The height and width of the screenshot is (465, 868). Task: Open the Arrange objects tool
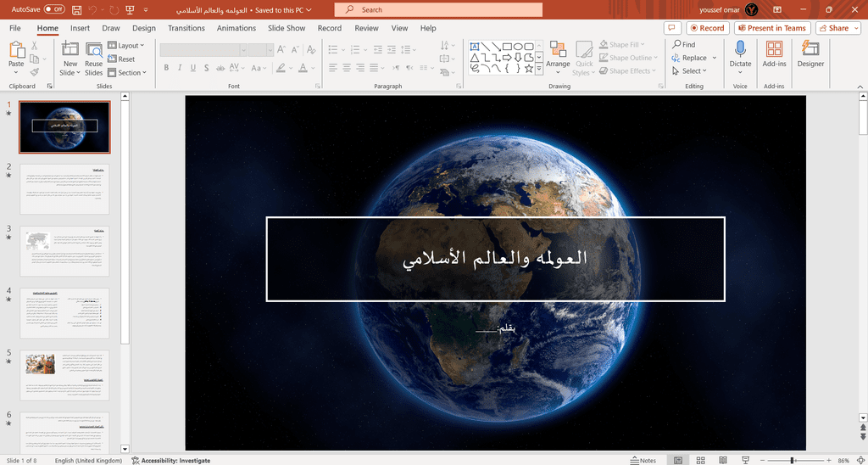(x=558, y=59)
